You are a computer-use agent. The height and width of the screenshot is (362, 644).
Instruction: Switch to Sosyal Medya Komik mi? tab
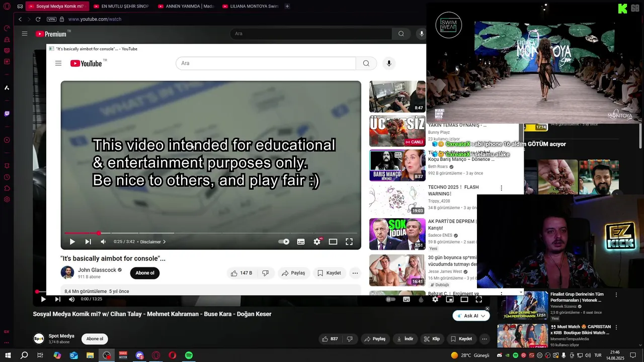click(57, 7)
